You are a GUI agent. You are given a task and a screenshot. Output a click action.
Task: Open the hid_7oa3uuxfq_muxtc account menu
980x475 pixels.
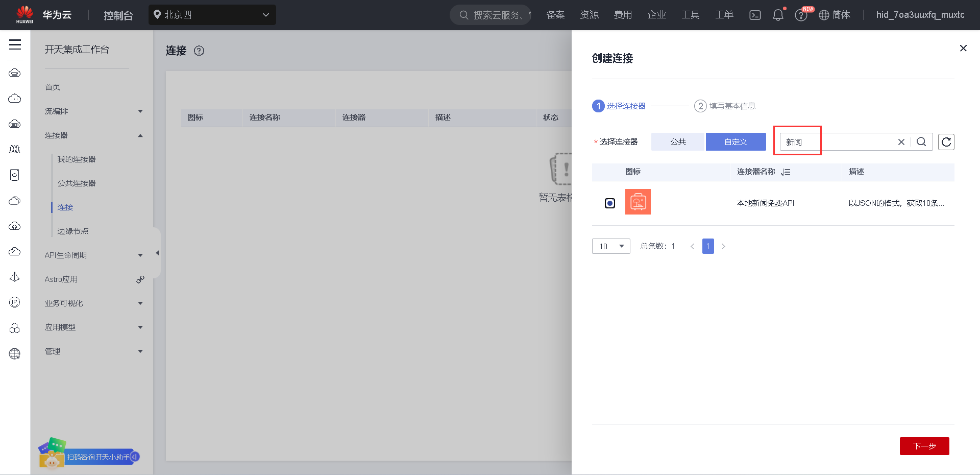pyautogui.click(x=920, y=15)
